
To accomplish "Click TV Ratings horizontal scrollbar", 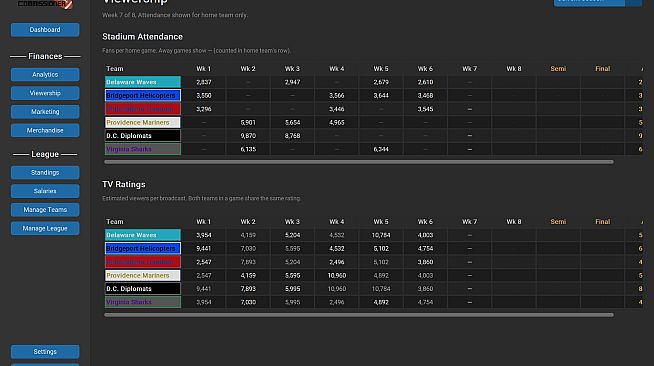I will click(x=359, y=315).
